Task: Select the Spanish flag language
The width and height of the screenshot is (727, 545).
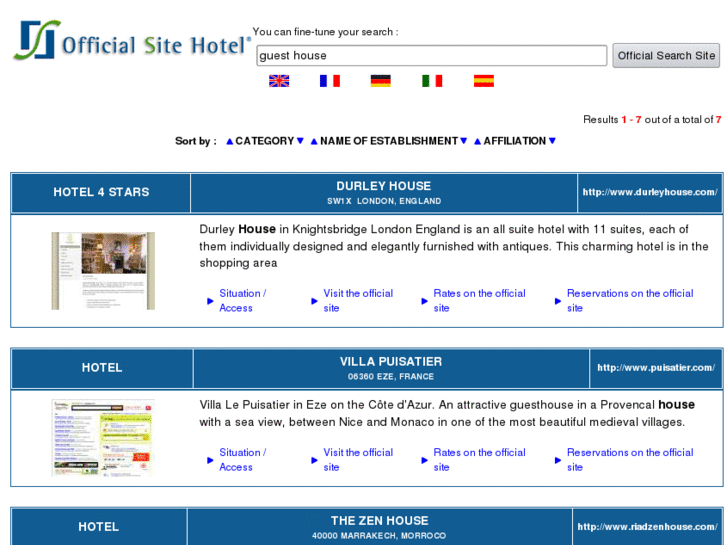Action: 484,81
